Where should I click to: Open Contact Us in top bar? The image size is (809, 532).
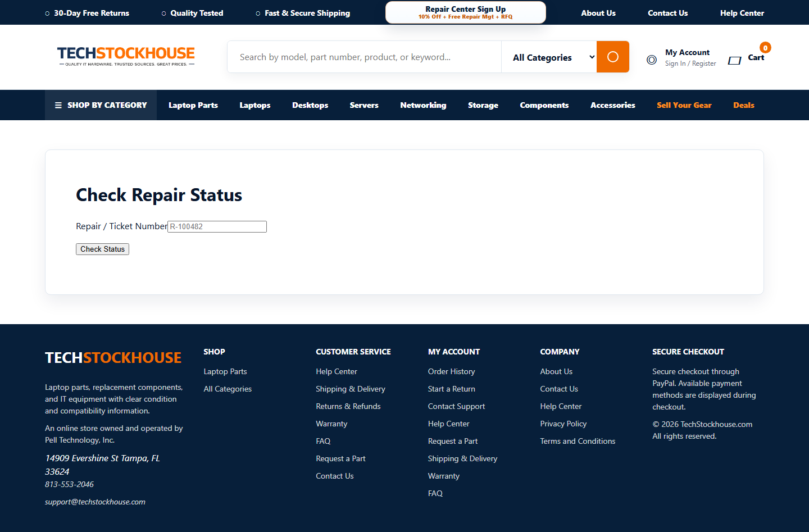668,13
